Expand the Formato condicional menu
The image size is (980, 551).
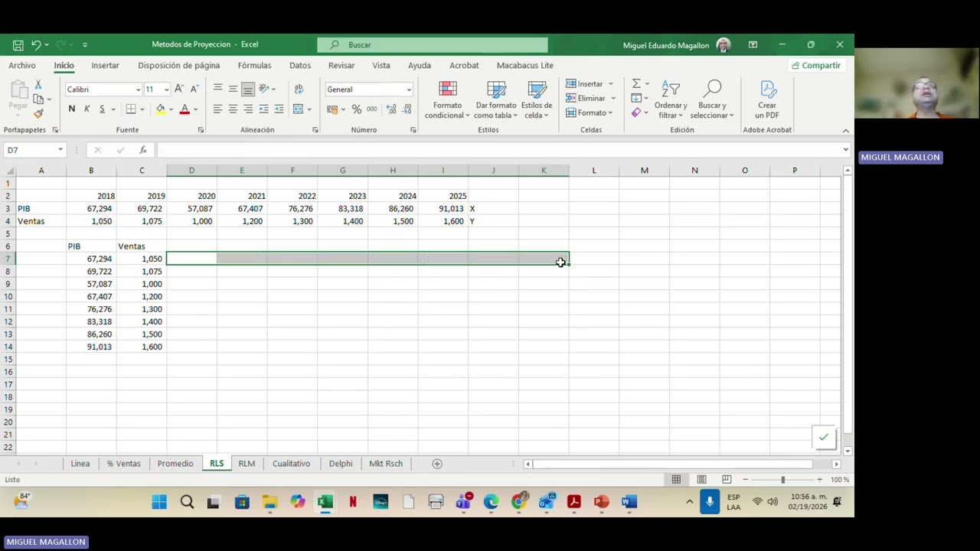click(447, 100)
